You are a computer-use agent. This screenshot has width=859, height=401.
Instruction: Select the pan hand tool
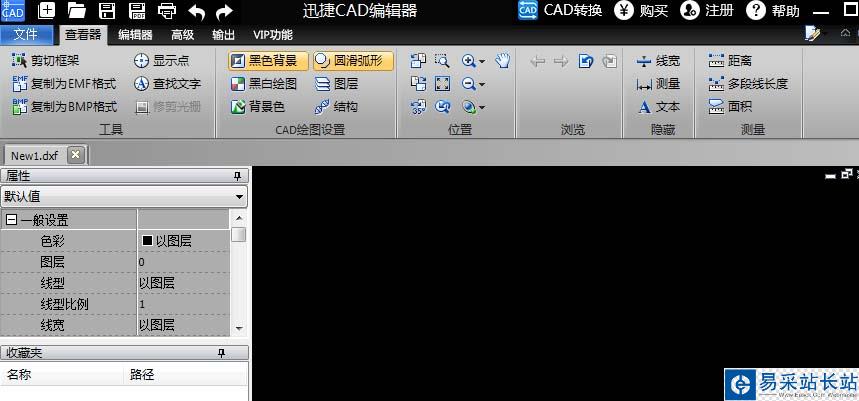[503, 60]
